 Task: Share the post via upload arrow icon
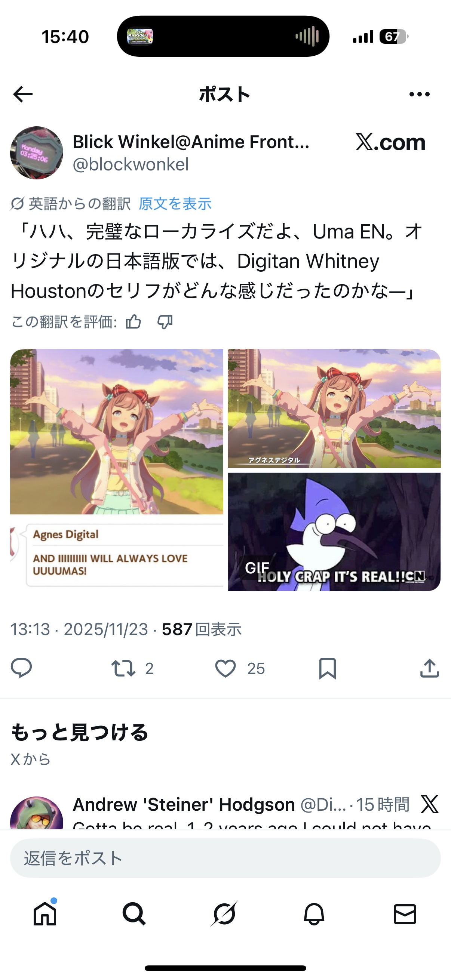(430, 668)
